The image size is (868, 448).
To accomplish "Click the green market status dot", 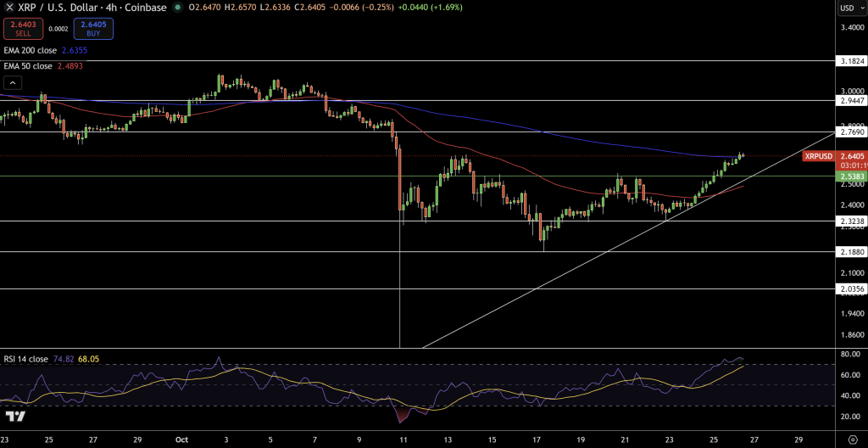I will (x=177, y=8).
